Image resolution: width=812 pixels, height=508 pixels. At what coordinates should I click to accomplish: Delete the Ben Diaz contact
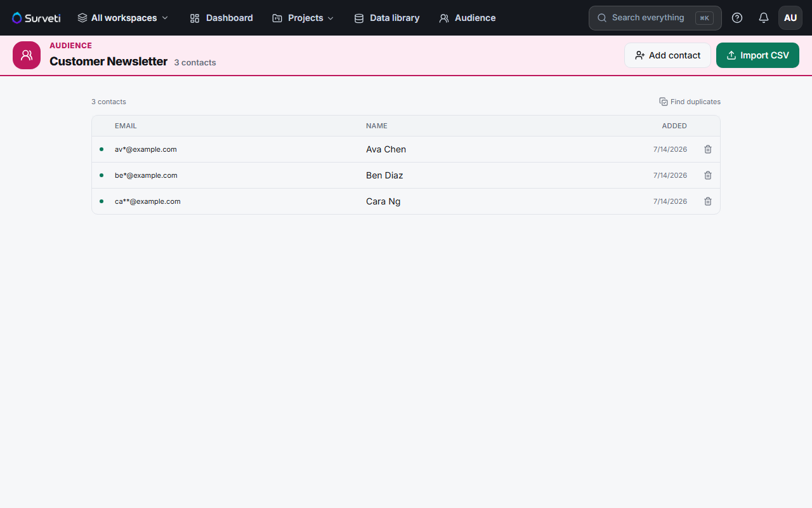708,175
